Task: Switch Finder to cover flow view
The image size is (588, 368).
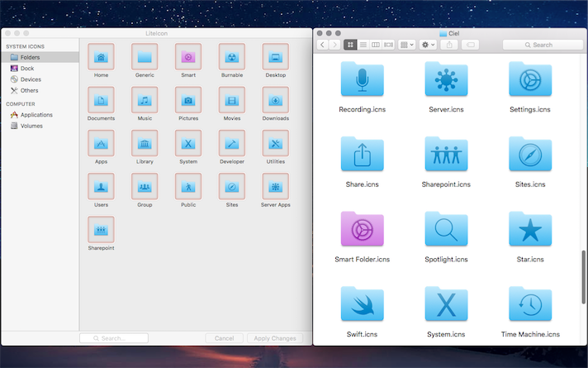Action: pyautogui.click(x=388, y=45)
